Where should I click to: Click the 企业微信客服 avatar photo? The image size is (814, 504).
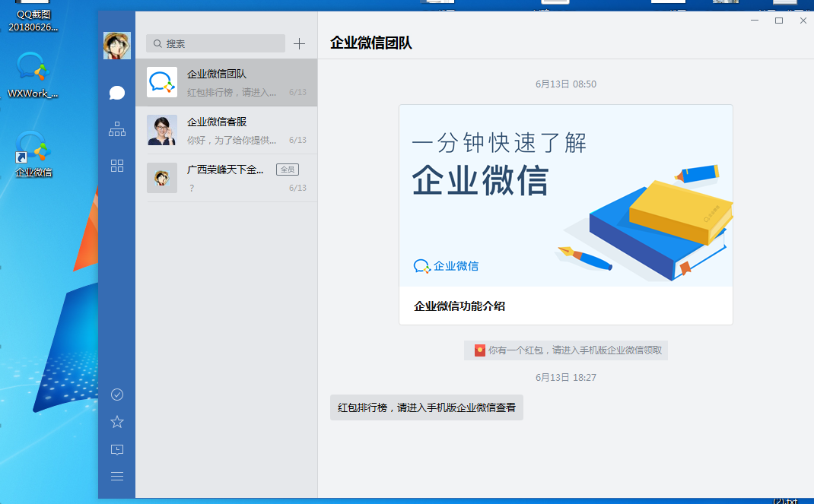(162, 130)
